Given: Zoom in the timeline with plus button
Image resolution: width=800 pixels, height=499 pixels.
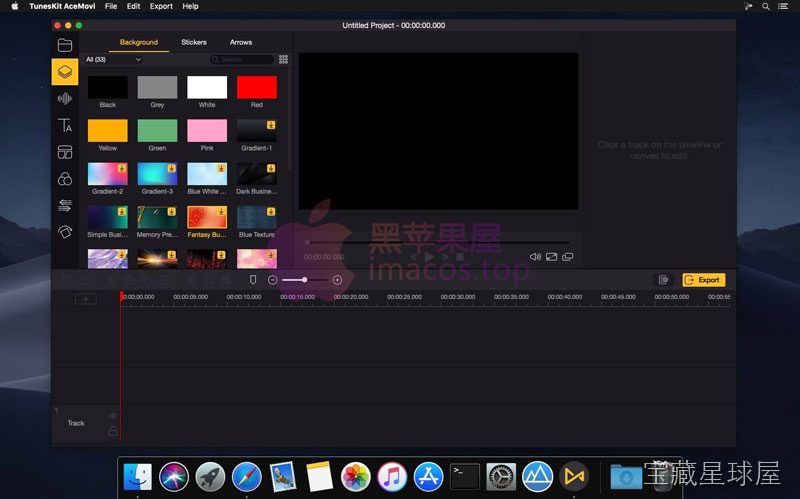Looking at the screenshot, I should coord(337,280).
